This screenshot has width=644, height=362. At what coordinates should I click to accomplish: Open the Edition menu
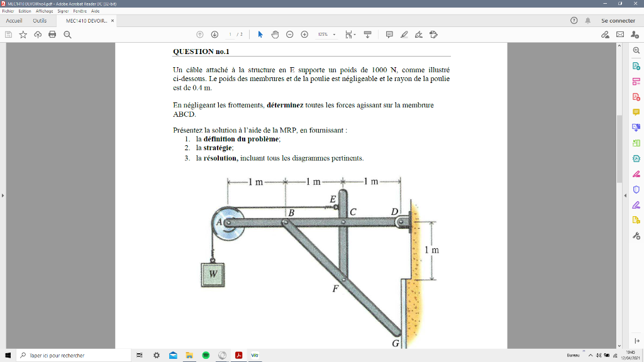pyautogui.click(x=25, y=11)
